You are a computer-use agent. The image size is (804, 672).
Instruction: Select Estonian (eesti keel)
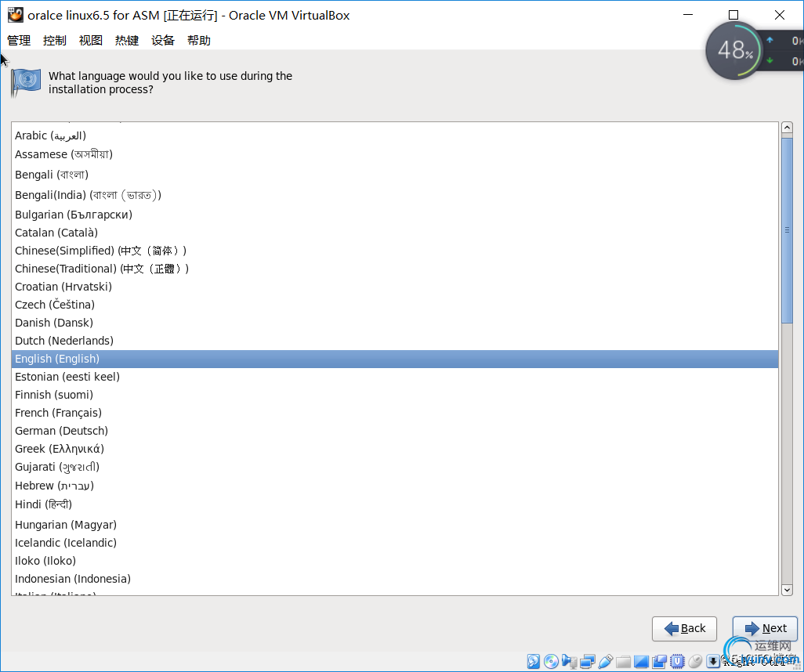[x=395, y=377]
